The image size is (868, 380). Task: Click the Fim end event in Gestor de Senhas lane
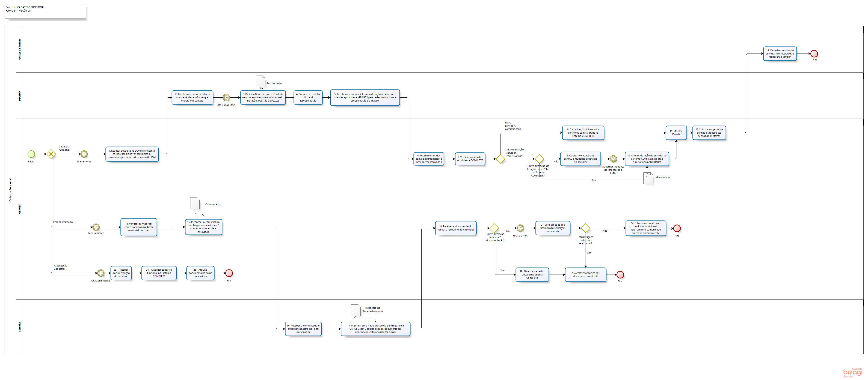pos(814,54)
